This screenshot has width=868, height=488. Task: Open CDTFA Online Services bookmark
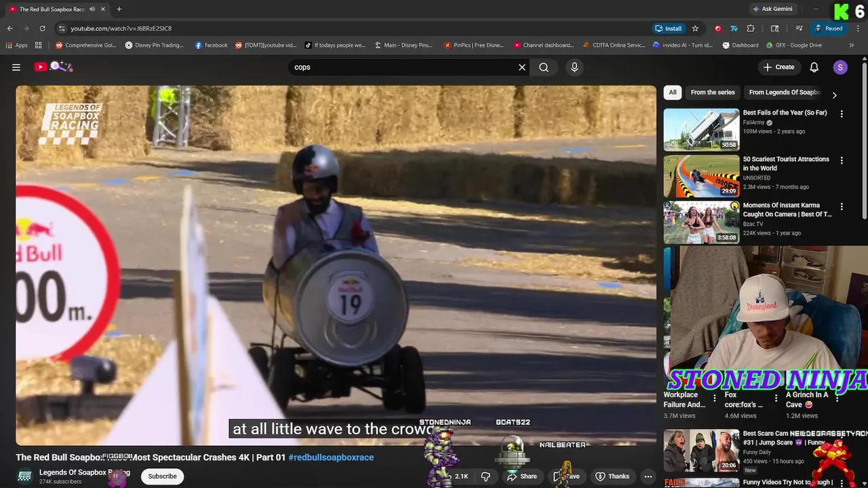pos(614,45)
